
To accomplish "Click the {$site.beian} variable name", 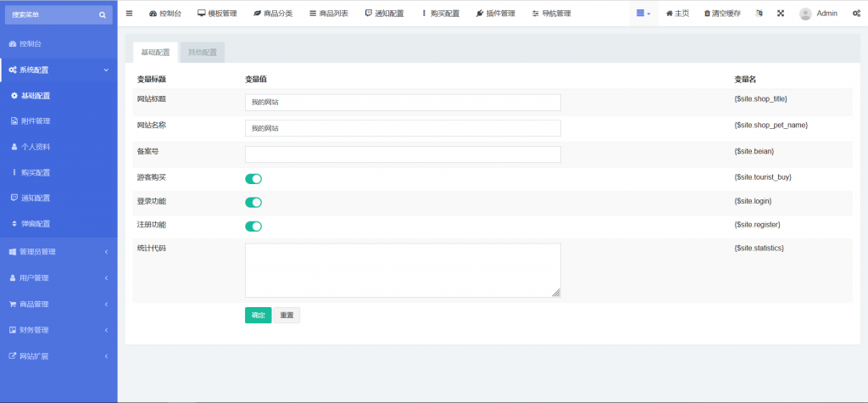I will point(754,151).
